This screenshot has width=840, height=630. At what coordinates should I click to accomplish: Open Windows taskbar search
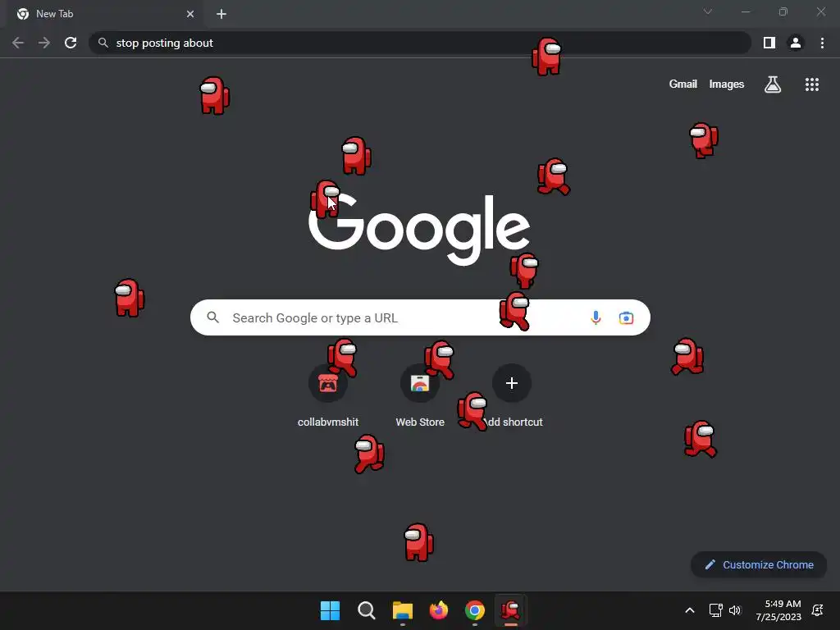[367, 610]
